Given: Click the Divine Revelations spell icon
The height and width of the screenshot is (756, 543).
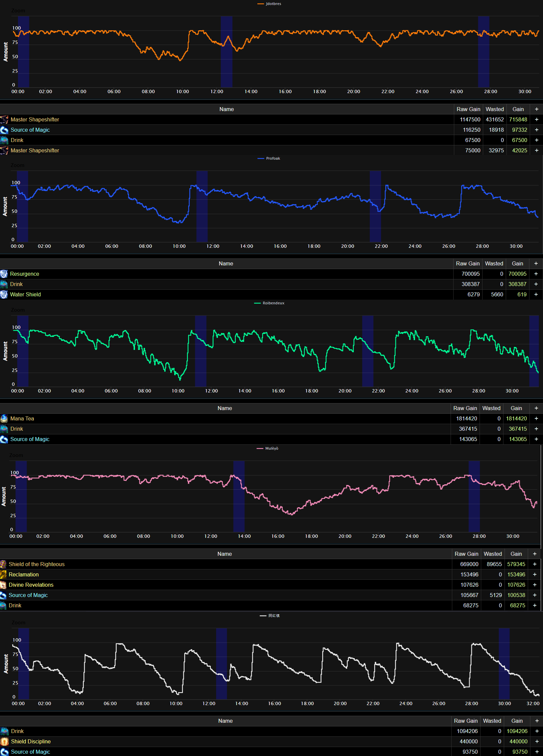Looking at the screenshot, I should 3,585.
